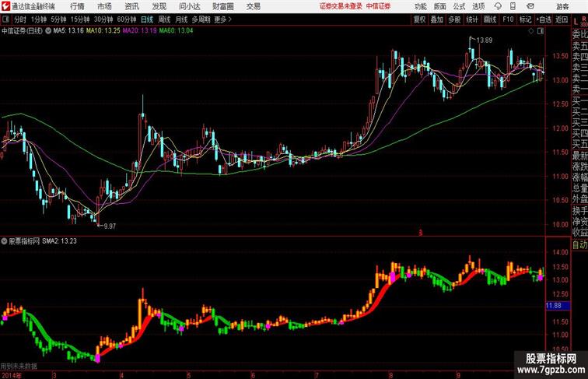This screenshot has width=588, height=379.
Task: Click the 证券交易未登录 login link
Action: point(341,6)
